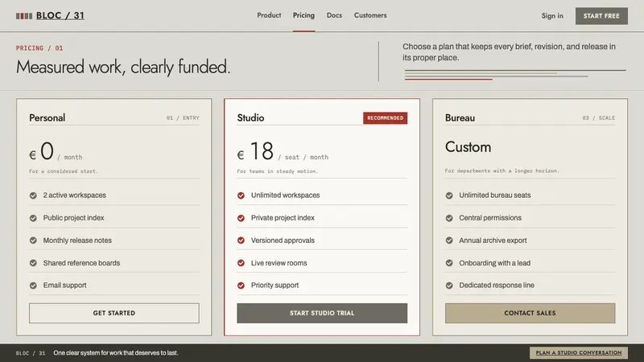Viewport: 644px width, 362px height.
Task: Click check icon beside Monthly release notes
Action: [33, 241]
